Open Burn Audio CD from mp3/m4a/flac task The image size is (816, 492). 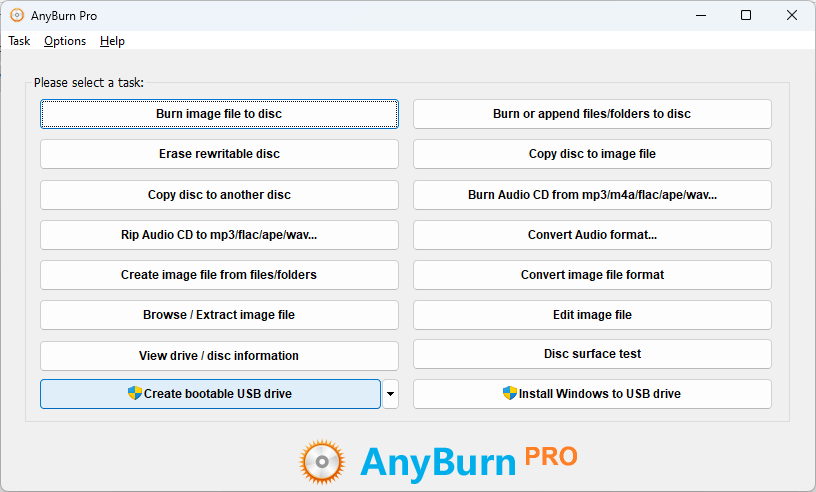click(592, 195)
